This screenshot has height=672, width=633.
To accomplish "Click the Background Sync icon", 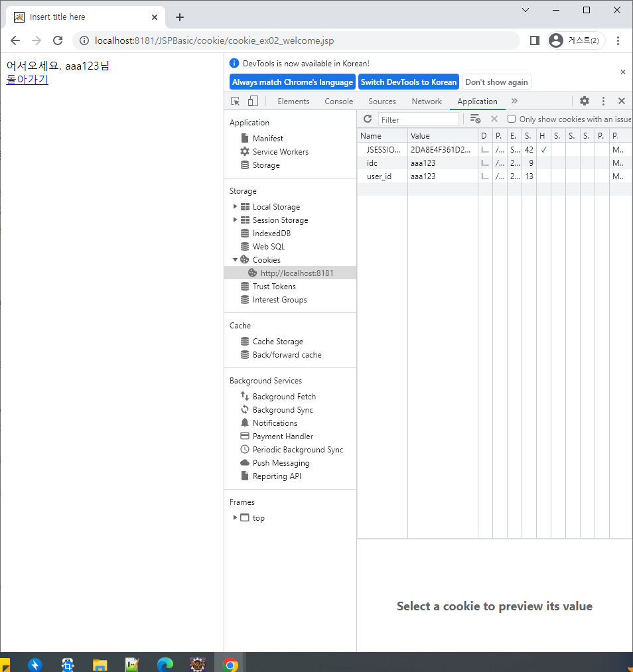I will [245, 410].
